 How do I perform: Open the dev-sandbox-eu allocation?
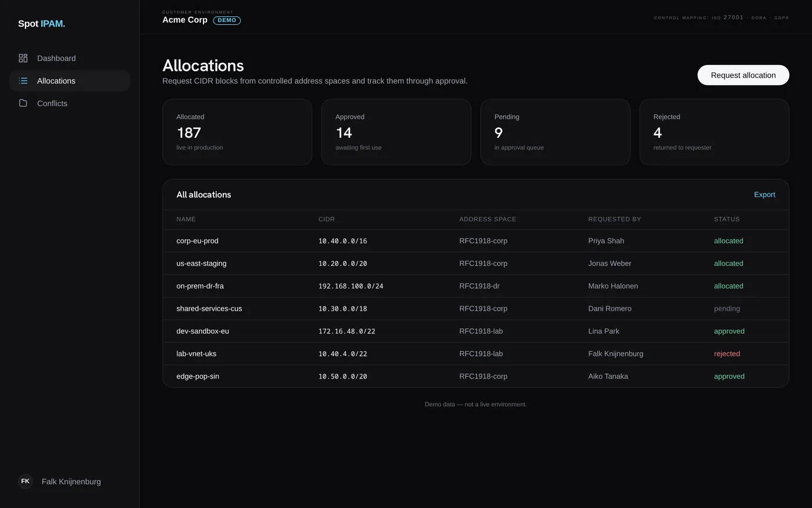pyautogui.click(x=476, y=332)
